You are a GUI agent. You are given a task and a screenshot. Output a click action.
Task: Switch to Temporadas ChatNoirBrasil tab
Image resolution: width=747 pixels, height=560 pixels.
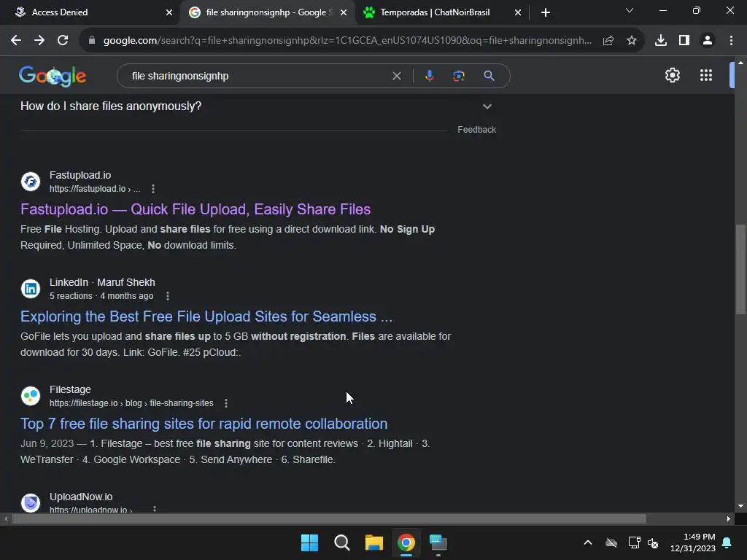click(x=442, y=12)
